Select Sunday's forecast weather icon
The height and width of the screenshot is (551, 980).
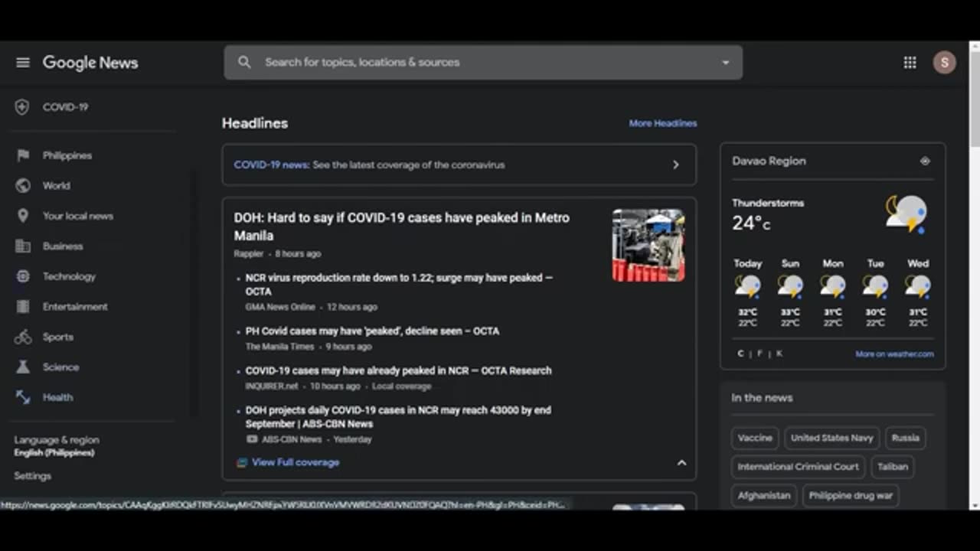coord(790,287)
